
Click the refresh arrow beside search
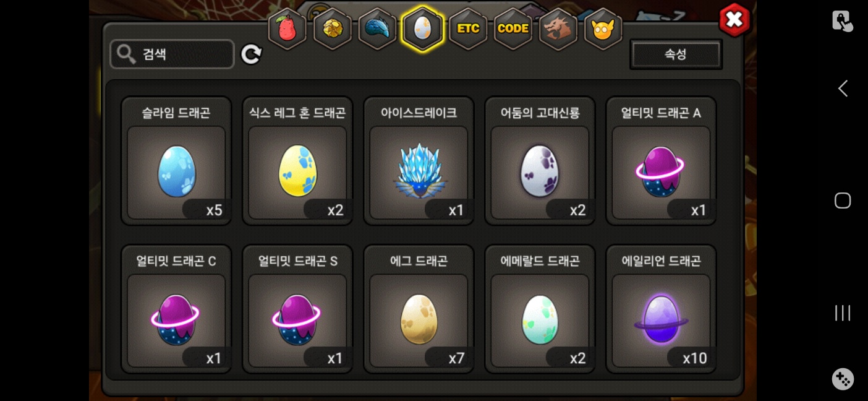tap(251, 54)
